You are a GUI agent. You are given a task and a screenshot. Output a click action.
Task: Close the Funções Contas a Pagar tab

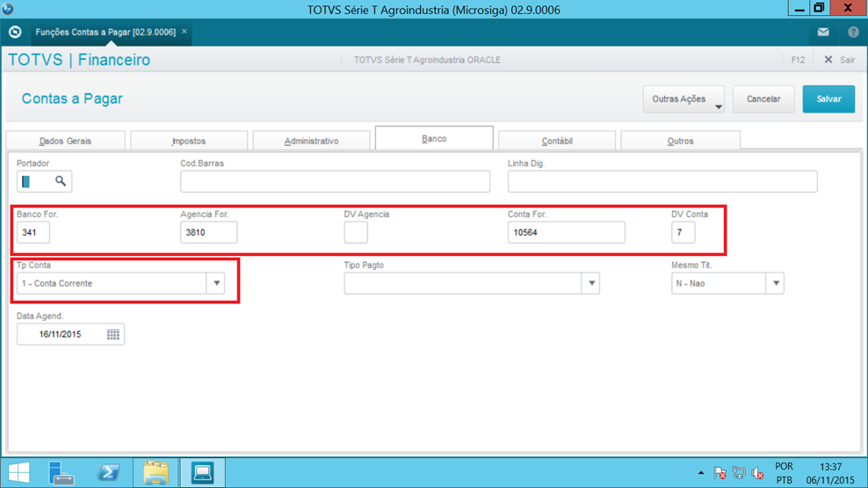coord(184,32)
